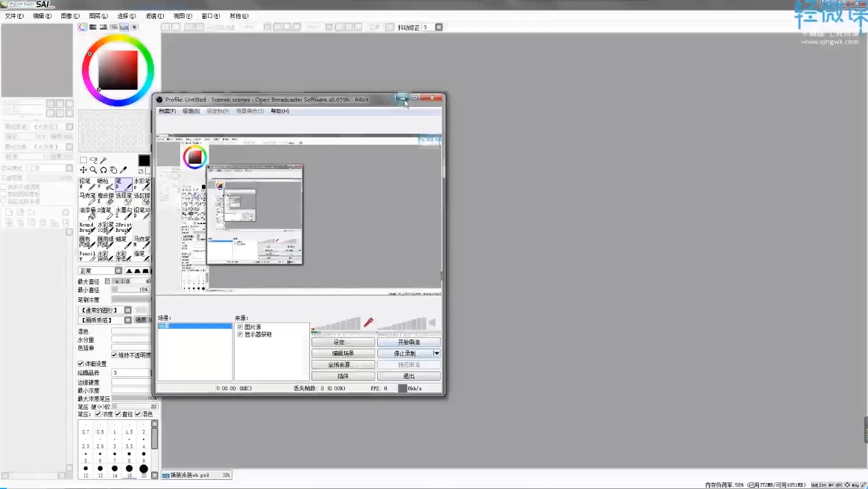Click the OBS microphone icon
This screenshot has width=868, height=489.
[368, 323]
